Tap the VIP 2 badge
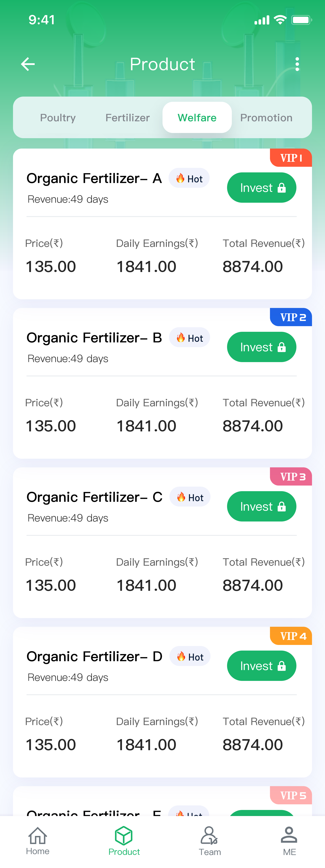 pos(292,317)
